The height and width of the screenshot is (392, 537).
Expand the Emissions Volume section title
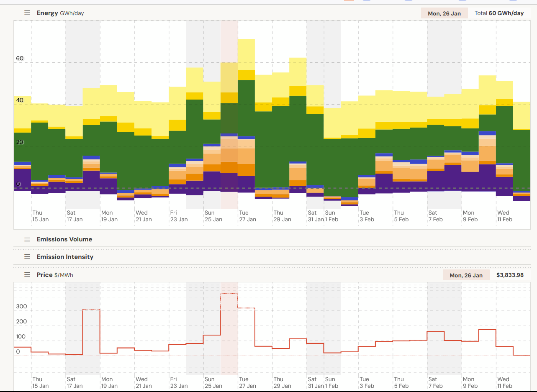pyautogui.click(x=64, y=239)
